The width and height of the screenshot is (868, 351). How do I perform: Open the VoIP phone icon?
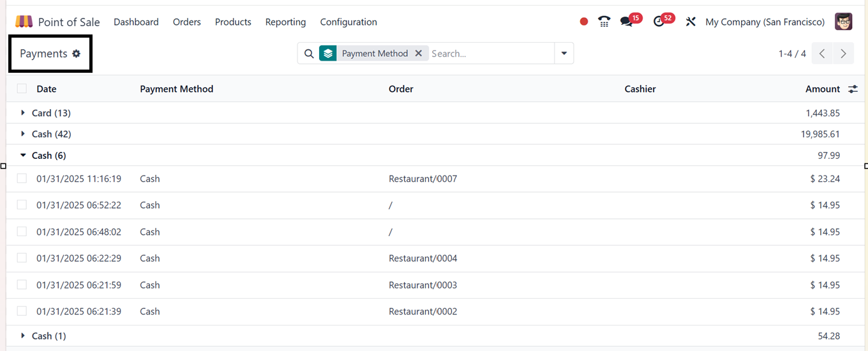pos(604,22)
